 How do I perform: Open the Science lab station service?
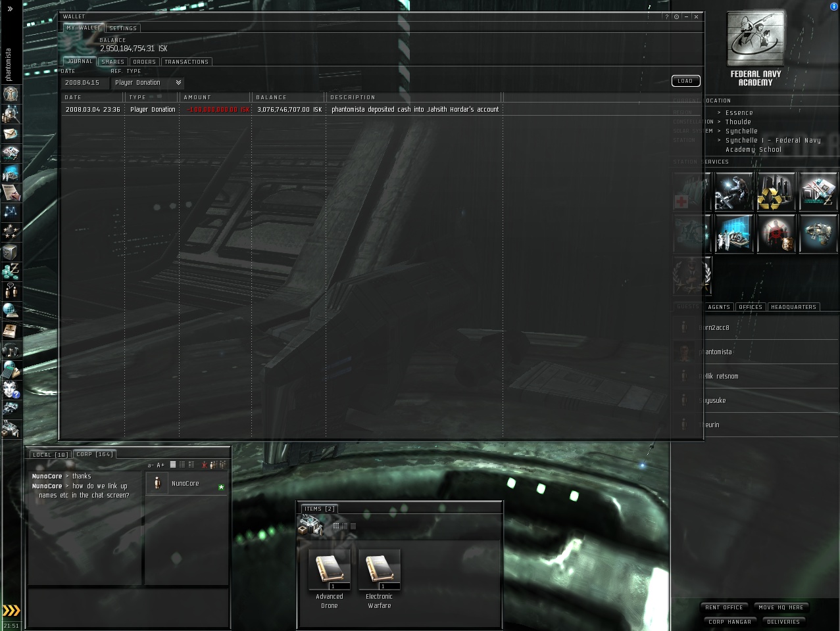(x=733, y=233)
